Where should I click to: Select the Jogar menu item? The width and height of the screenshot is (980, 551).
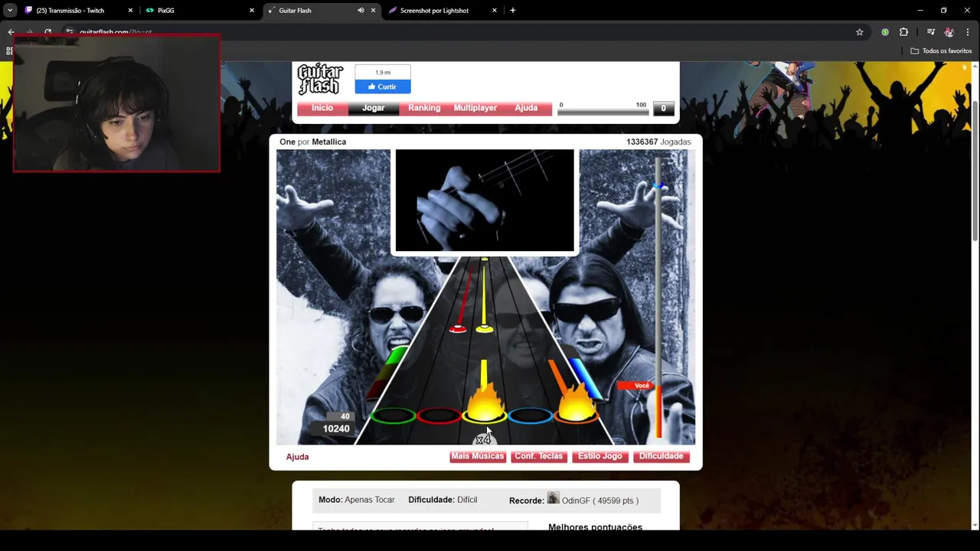tap(374, 108)
